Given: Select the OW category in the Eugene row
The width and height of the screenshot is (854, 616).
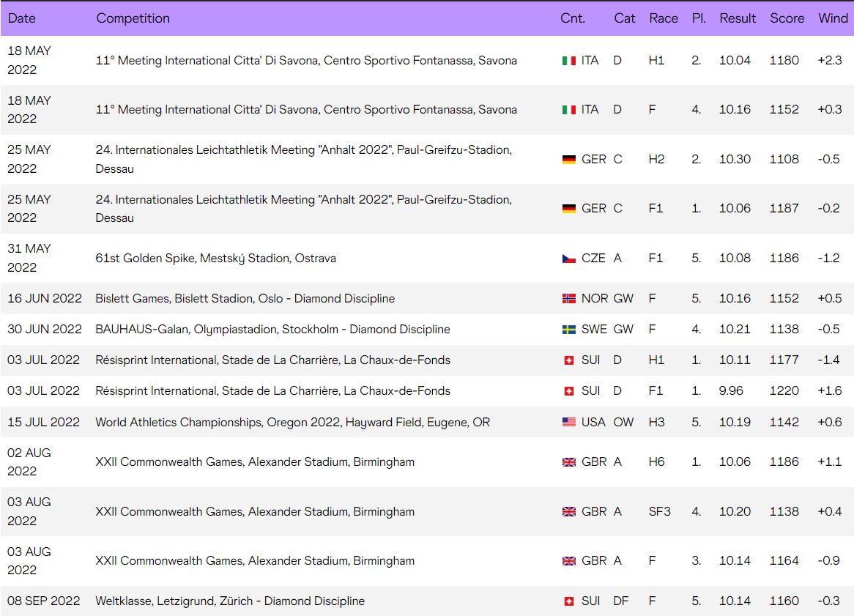Looking at the screenshot, I should coord(623,422).
